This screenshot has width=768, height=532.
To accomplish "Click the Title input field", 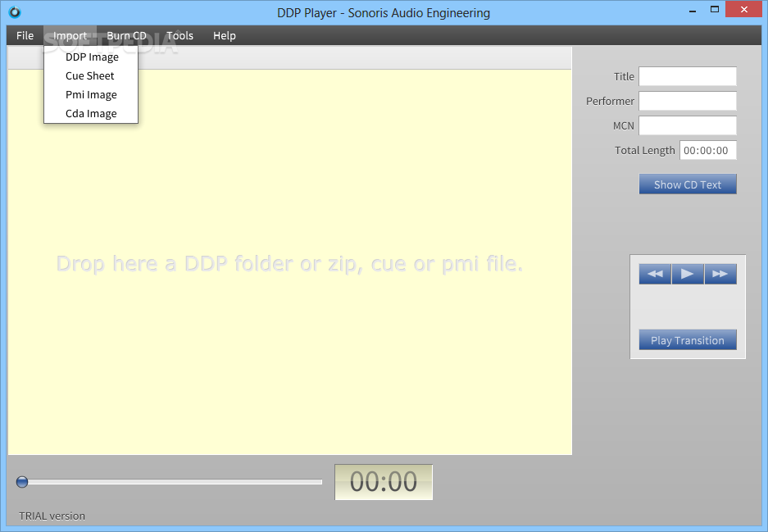I will coord(688,76).
